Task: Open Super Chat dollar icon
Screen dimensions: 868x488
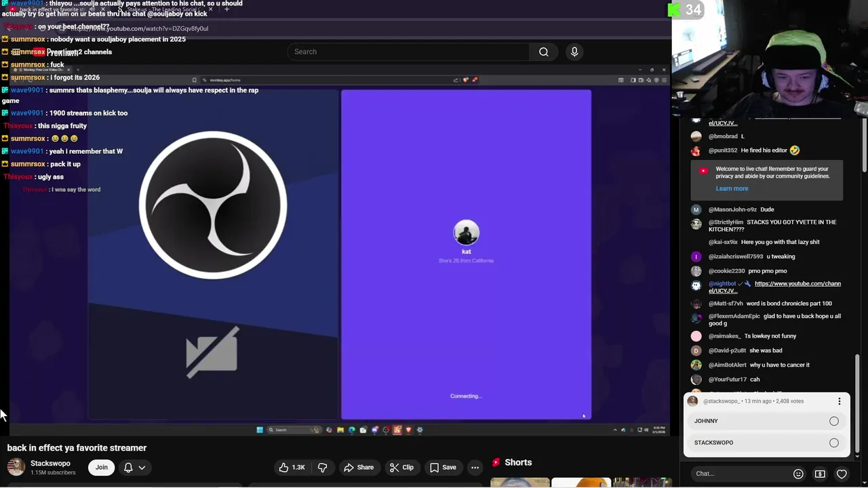Action: pos(820,474)
